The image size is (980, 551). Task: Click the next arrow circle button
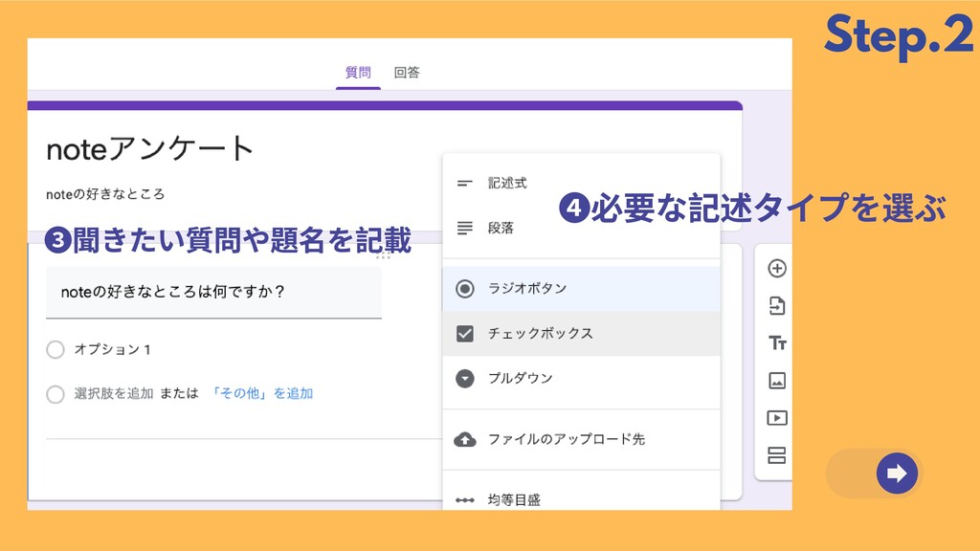click(897, 473)
